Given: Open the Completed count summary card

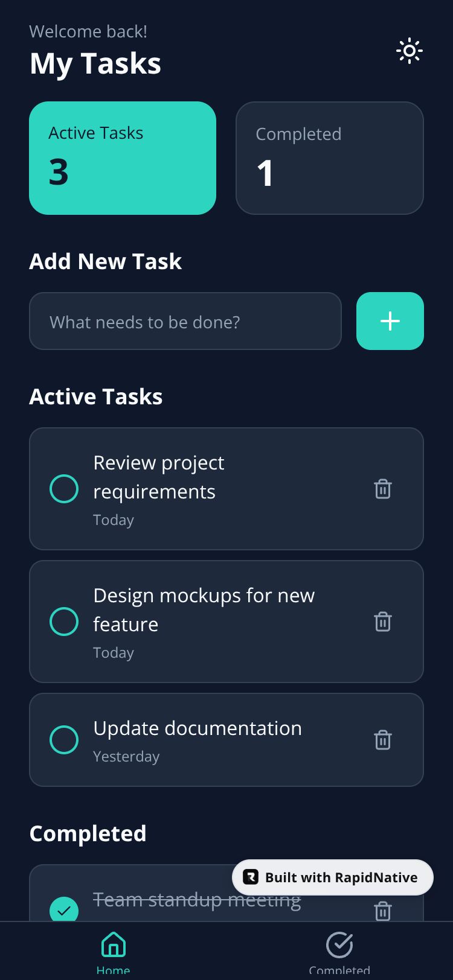Looking at the screenshot, I should 329,158.
